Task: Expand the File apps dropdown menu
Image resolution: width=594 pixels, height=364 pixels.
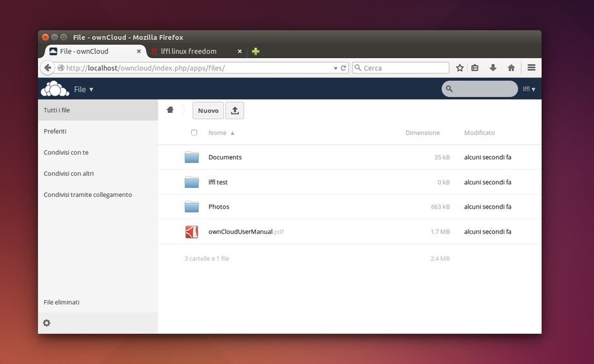Action: coord(84,90)
